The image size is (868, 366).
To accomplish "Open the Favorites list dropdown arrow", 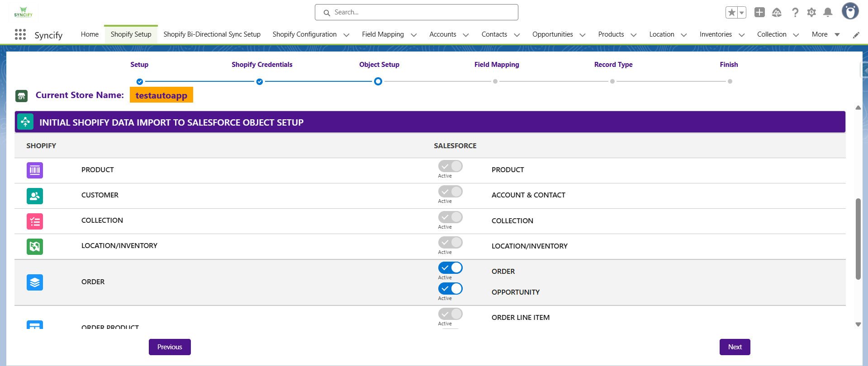I will [x=742, y=12].
